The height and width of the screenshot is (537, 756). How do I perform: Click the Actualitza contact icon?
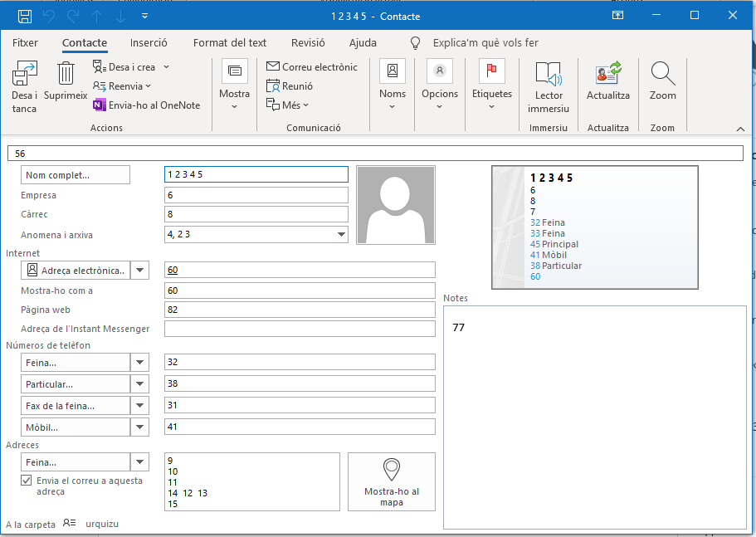(x=608, y=75)
